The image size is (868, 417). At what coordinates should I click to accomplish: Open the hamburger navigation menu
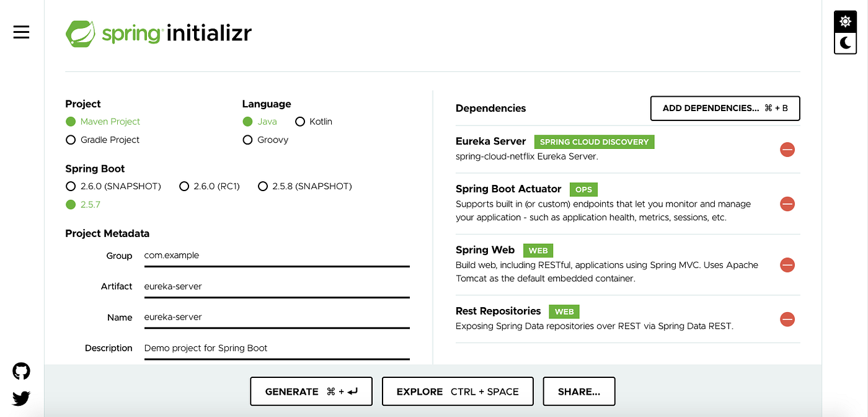(21, 32)
